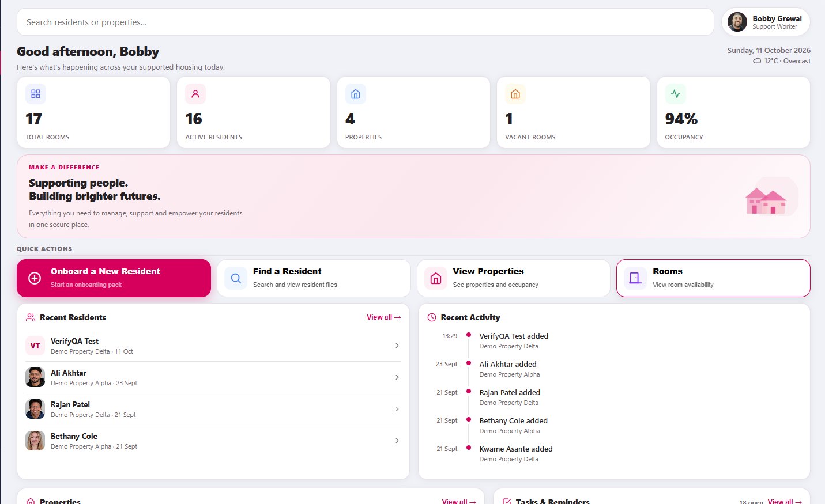
Task: Open Find a Resident quick action
Action: point(314,278)
